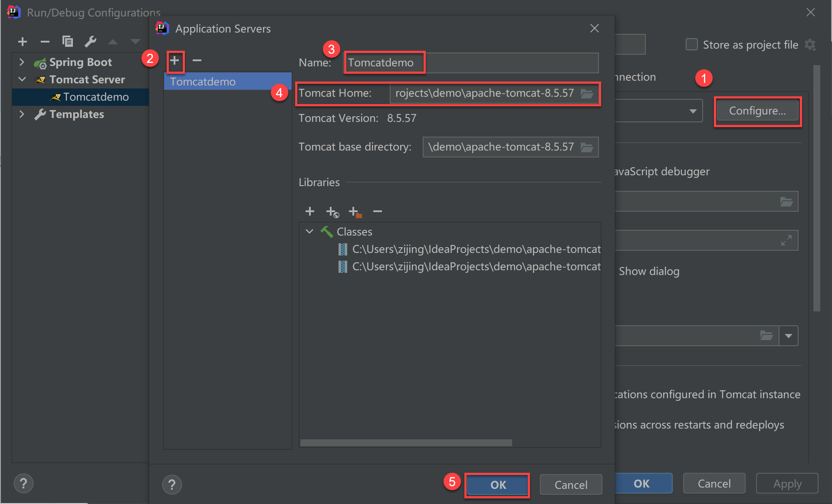832x504 pixels.
Task: Confirm Application Servers dialog with OK
Action: tap(497, 484)
